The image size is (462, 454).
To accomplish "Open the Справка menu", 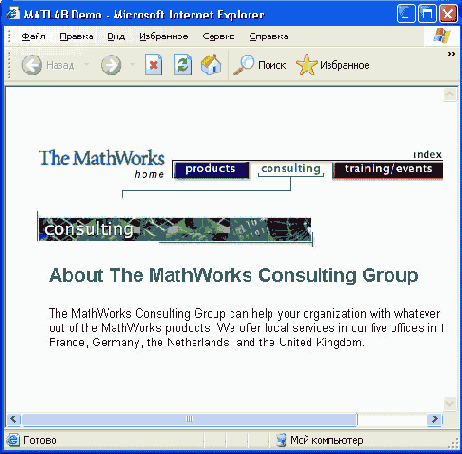I will (269, 36).
